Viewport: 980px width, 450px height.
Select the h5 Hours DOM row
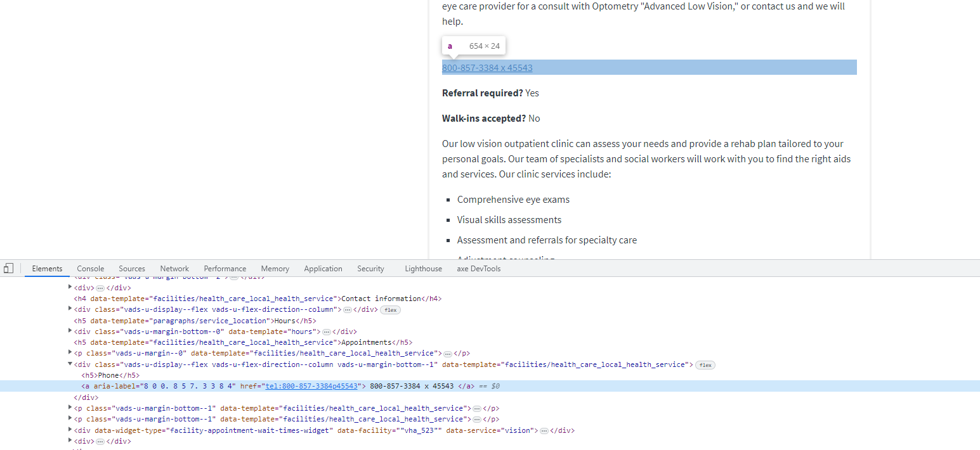(195, 321)
